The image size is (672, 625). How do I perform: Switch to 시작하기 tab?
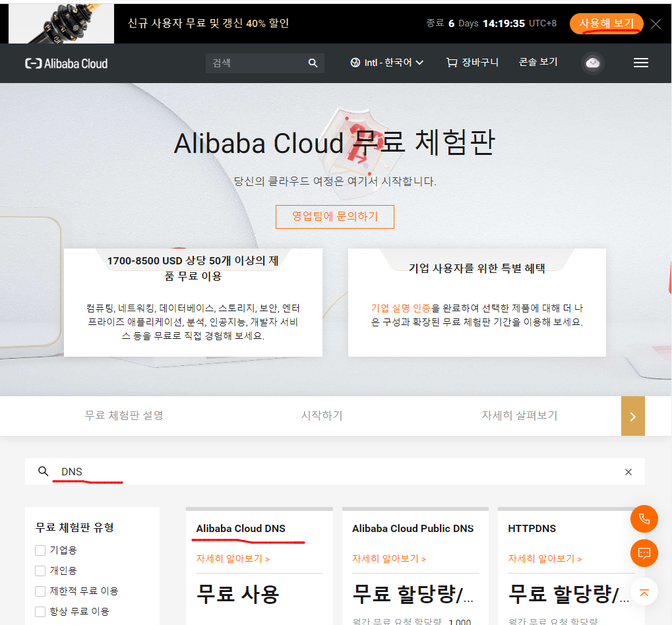click(x=322, y=415)
